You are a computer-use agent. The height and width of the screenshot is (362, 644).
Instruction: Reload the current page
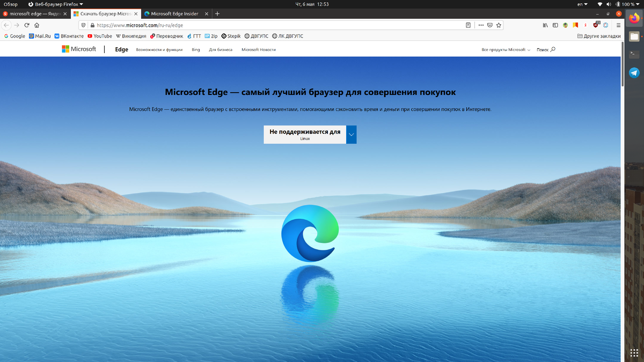coord(27,25)
